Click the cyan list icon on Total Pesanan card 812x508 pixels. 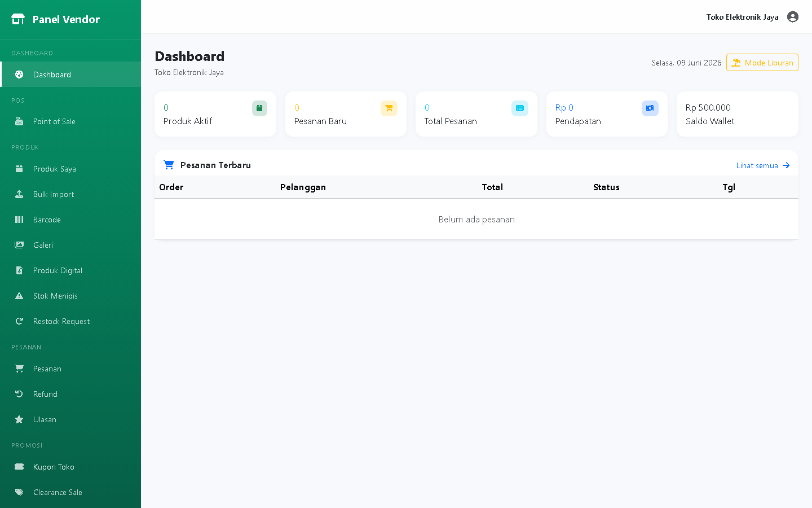520,108
